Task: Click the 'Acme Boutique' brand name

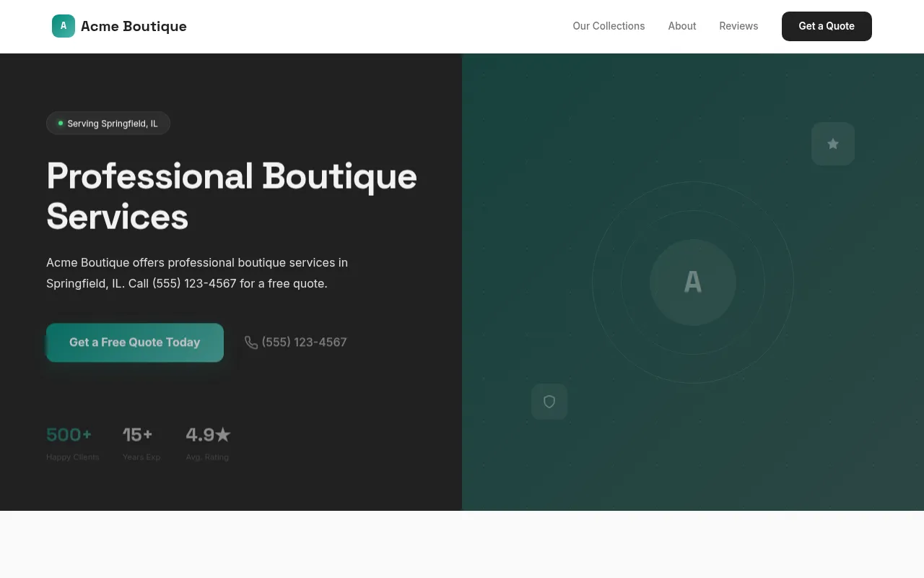Action: (x=134, y=26)
